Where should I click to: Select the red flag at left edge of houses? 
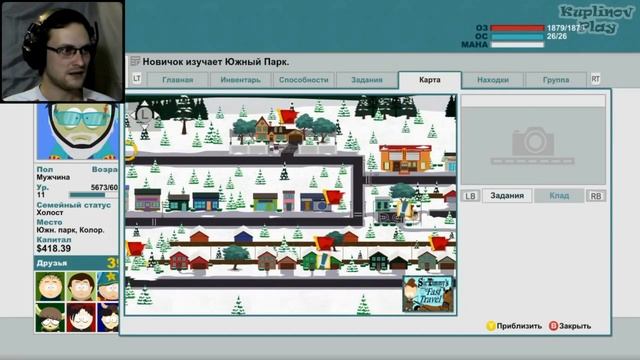tap(135, 248)
